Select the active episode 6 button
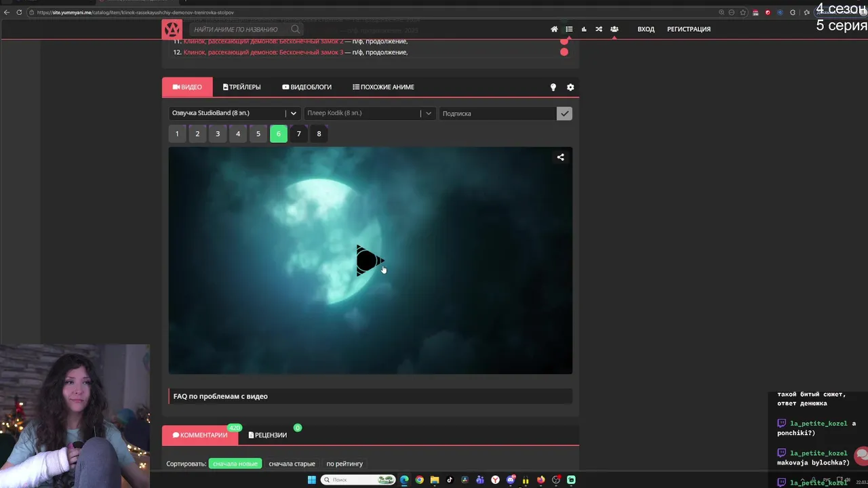Image resolution: width=868 pixels, height=488 pixels. pos(279,134)
